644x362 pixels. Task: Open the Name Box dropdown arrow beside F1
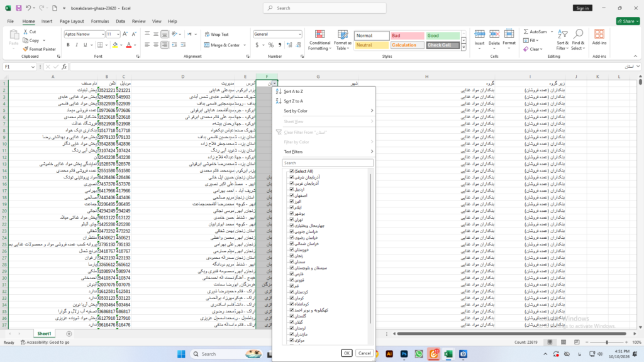[33, 67]
